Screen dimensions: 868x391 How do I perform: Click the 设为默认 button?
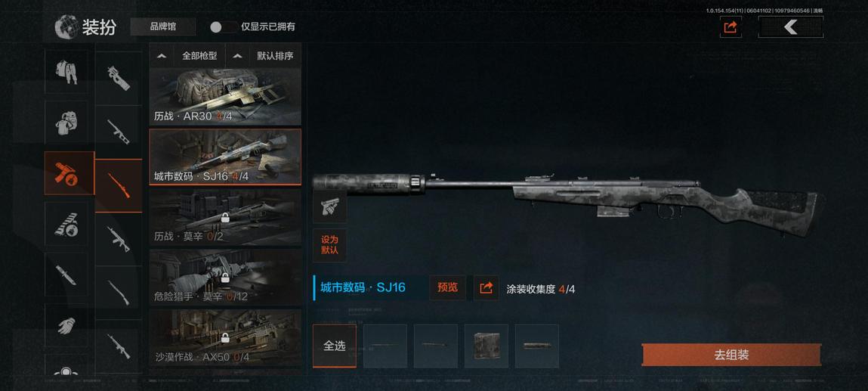330,245
